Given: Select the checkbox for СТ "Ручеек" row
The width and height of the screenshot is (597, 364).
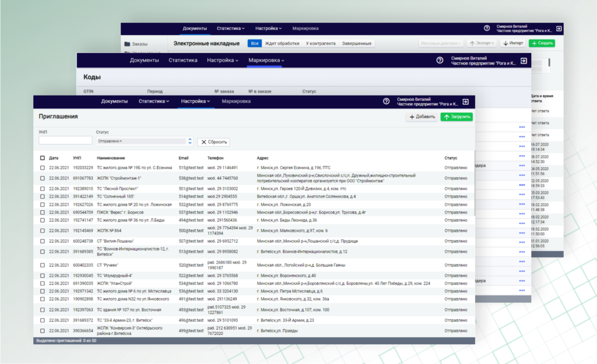Looking at the screenshot, I should click(43, 265).
